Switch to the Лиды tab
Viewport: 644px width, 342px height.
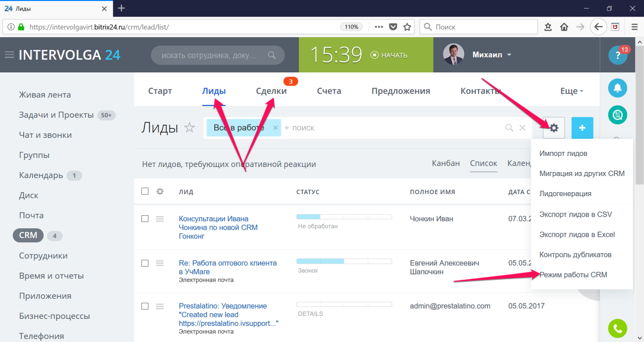coord(214,91)
